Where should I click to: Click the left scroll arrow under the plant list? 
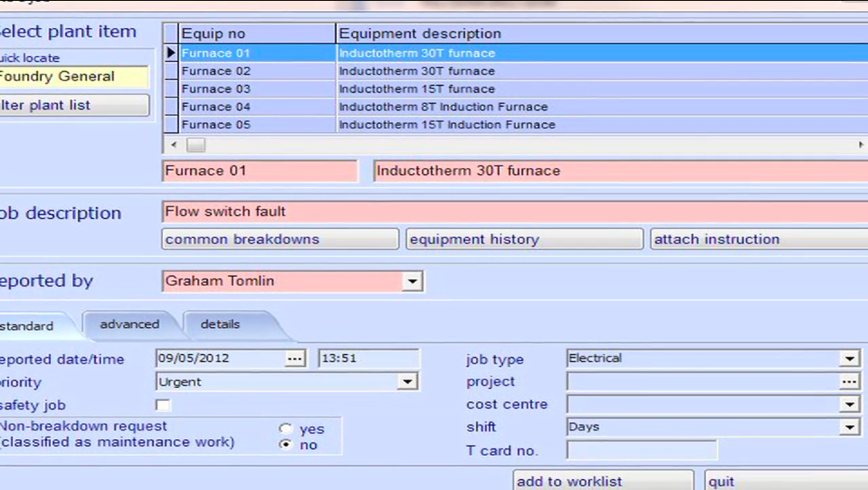[173, 145]
